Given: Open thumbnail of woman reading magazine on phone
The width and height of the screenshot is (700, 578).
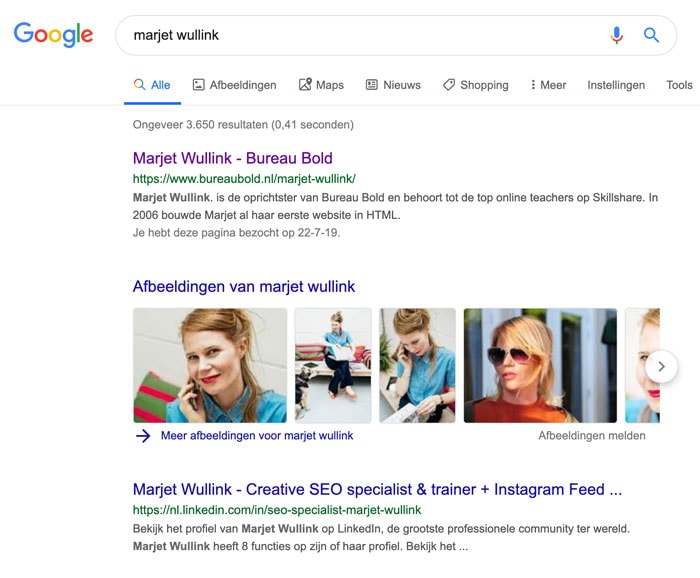Looking at the screenshot, I should click(417, 365).
